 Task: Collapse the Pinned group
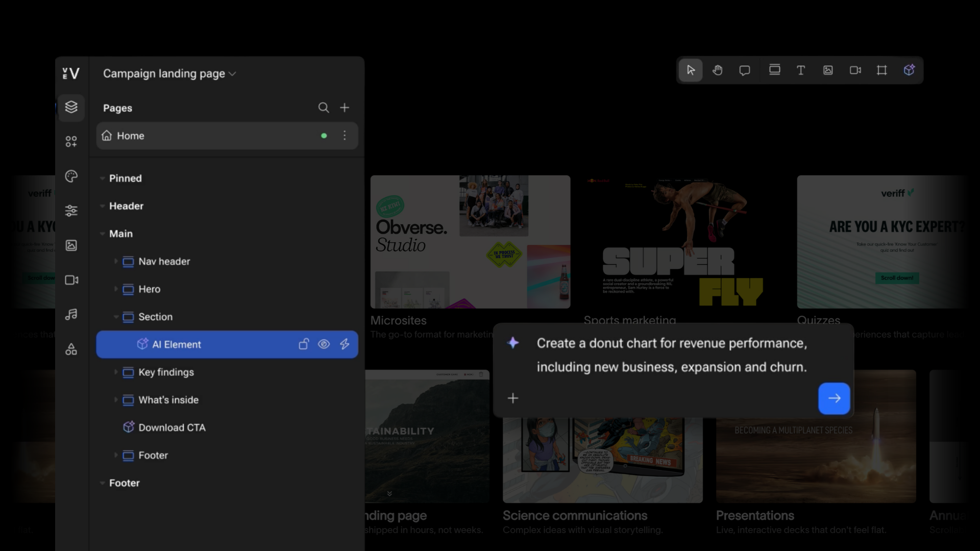[x=102, y=179]
